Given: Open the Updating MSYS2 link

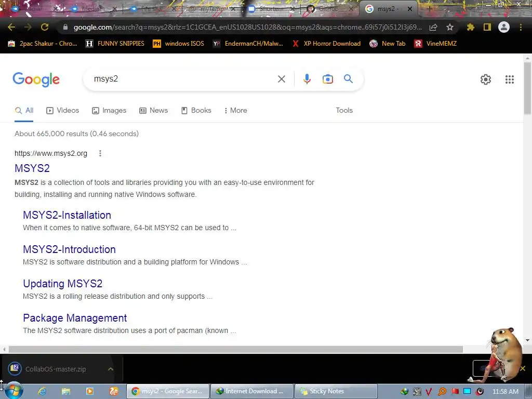Looking at the screenshot, I should click(63, 284).
